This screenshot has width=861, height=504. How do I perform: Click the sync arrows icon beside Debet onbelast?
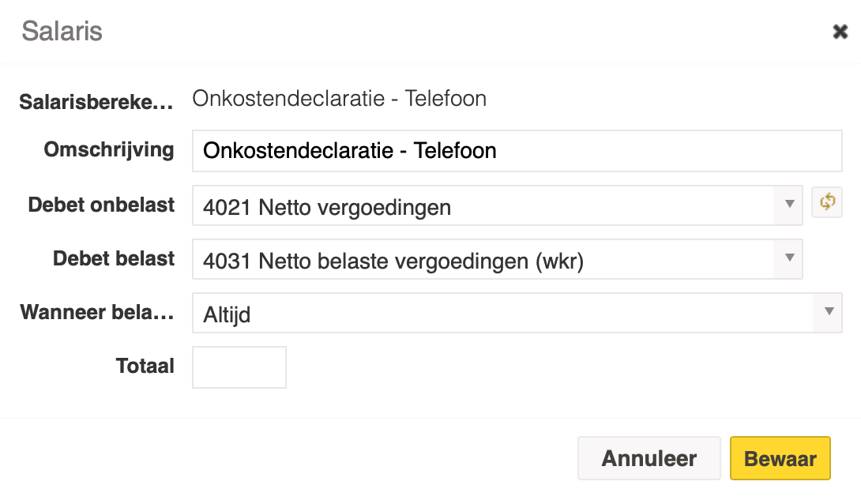(x=827, y=202)
